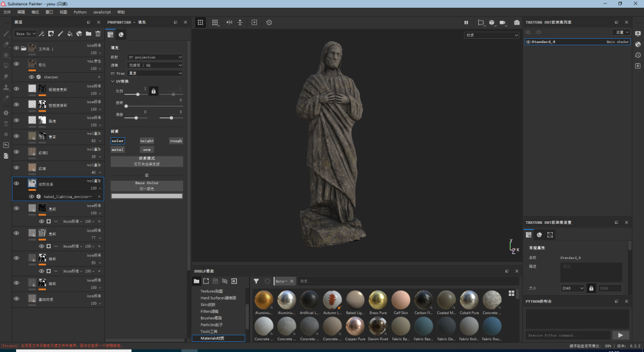644x352 pixels.
Task: Pause viewport rendering with the pause icon
Action: pyautogui.click(x=466, y=23)
